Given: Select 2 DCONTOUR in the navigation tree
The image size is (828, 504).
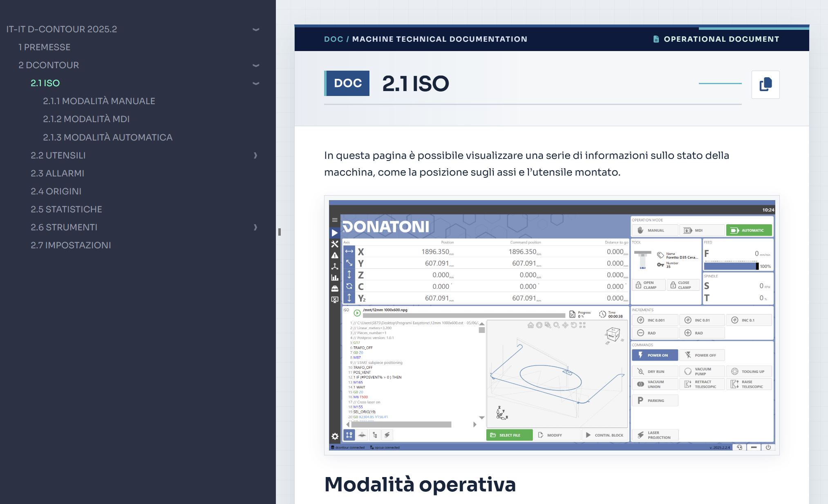Looking at the screenshot, I should (x=49, y=65).
